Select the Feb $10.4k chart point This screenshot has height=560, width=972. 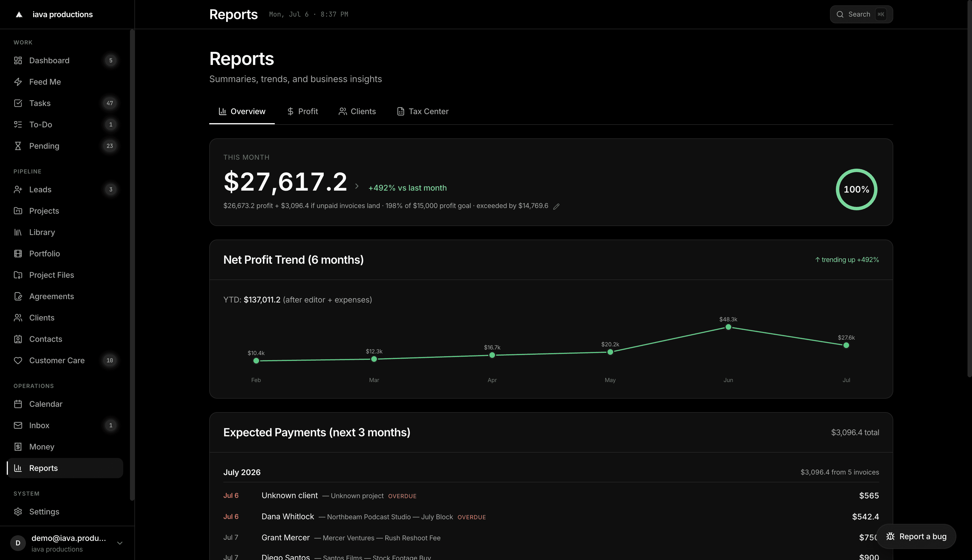(256, 361)
